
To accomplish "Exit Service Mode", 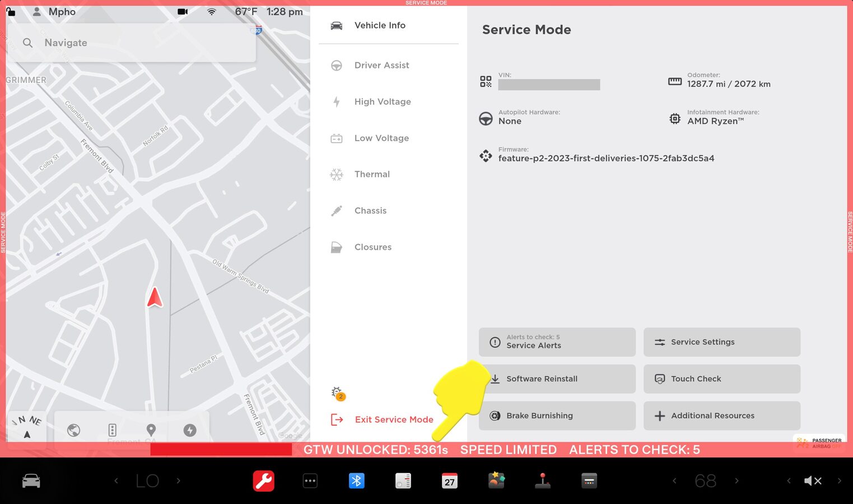I will pyautogui.click(x=393, y=419).
